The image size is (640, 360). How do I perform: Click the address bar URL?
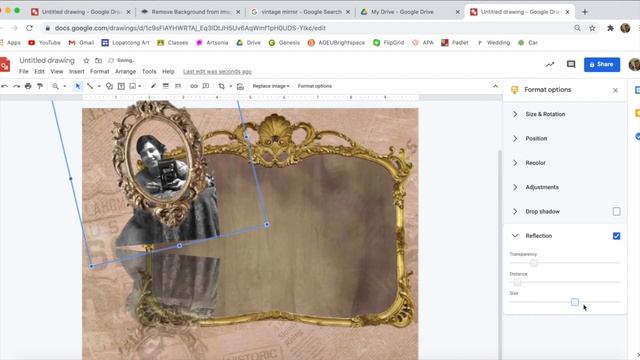(190, 28)
